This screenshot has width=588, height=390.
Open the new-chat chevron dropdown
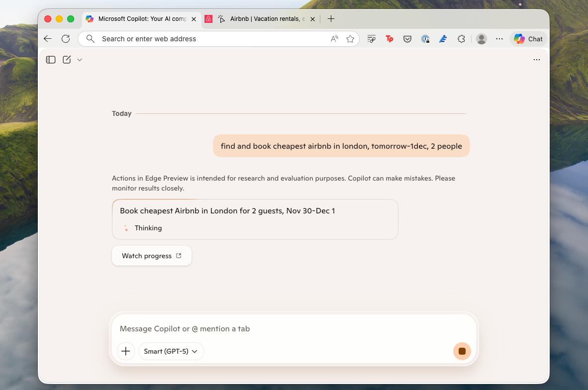point(79,59)
